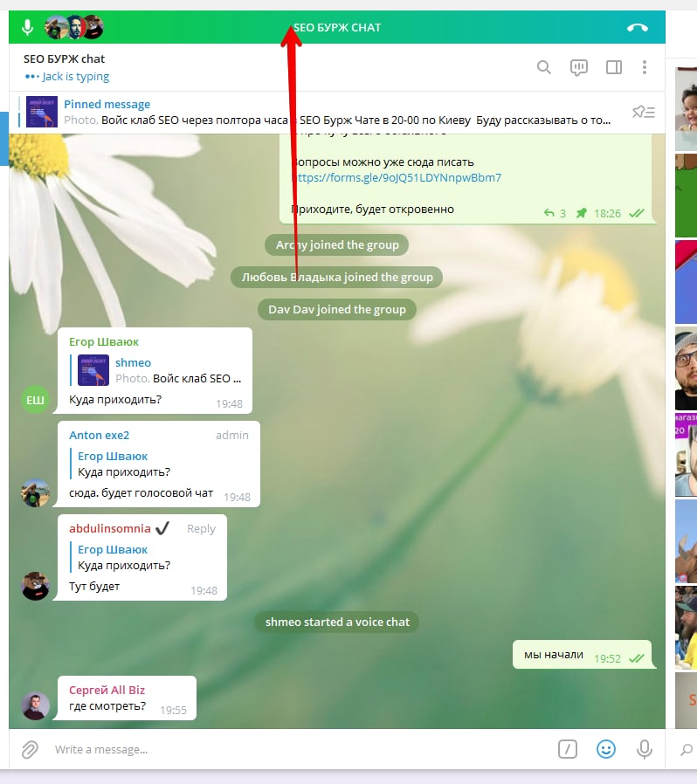The width and height of the screenshot is (697, 784).
Task: Open SEO БУРЖ CHAT voice chat panel
Action: point(337,27)
